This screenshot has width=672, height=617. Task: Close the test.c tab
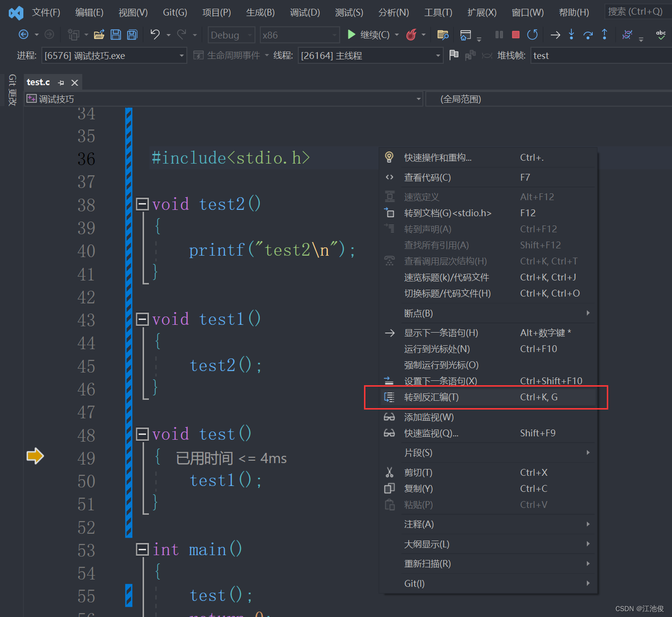click(74, 83)
